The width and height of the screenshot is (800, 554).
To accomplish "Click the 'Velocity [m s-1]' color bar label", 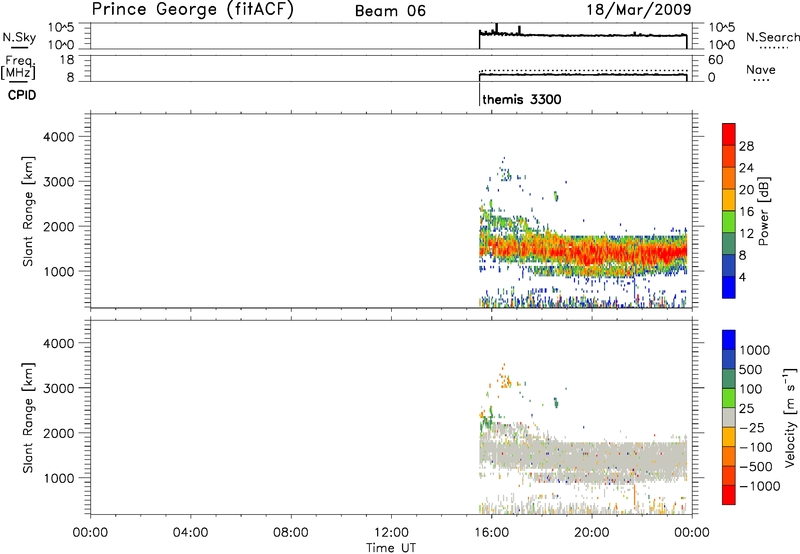I will 790,417.
